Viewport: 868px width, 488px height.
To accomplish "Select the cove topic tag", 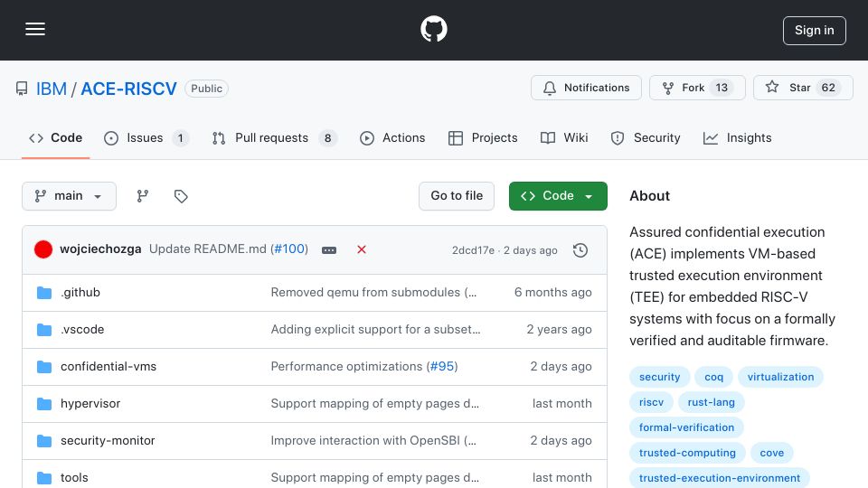I will (771, 453).
